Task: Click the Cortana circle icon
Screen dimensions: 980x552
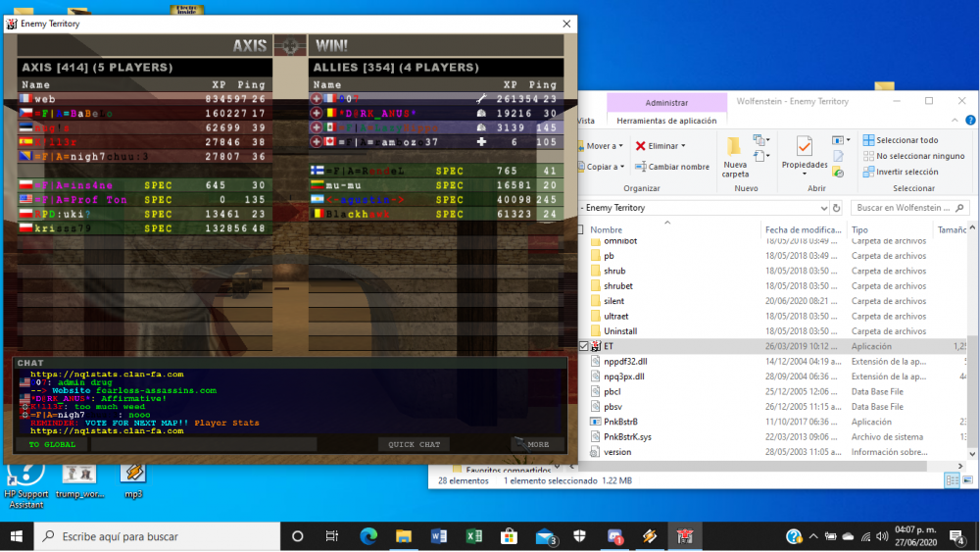Action: point(298,536)
